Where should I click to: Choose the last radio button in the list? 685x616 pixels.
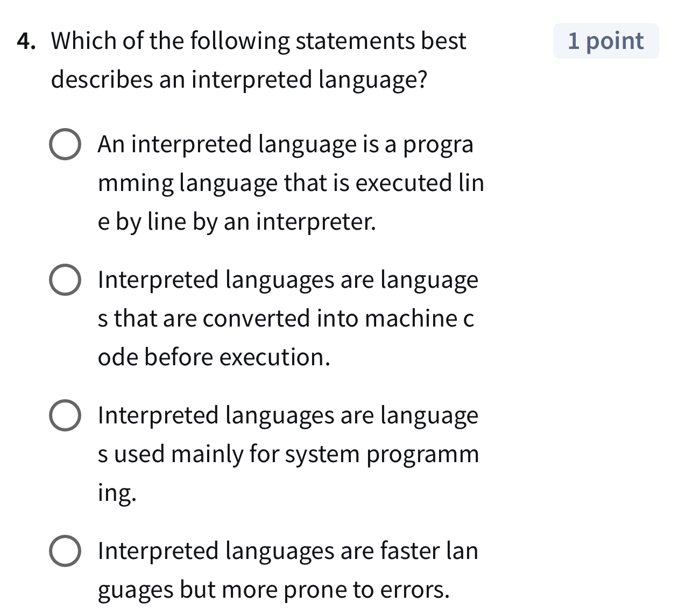click(66, 550)
